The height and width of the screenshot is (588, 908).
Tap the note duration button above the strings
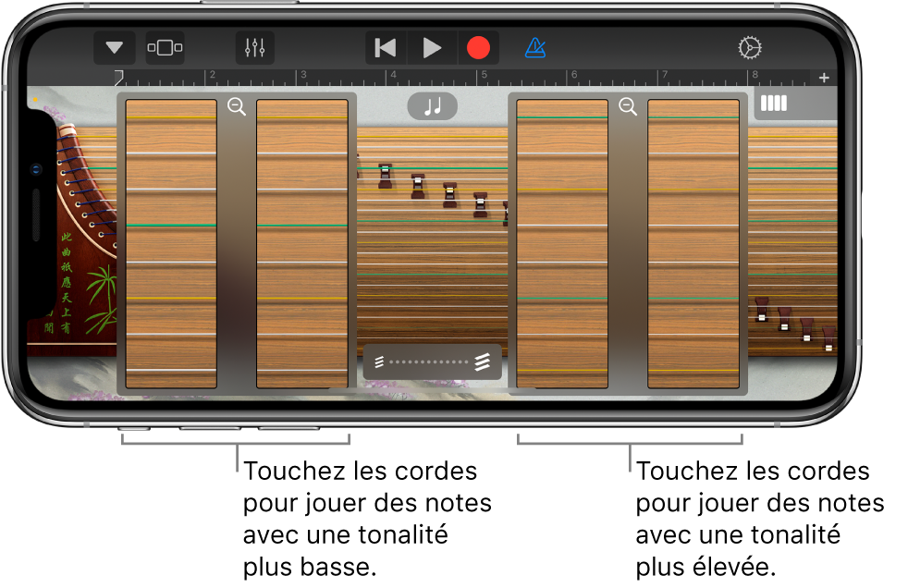(433, 105)
